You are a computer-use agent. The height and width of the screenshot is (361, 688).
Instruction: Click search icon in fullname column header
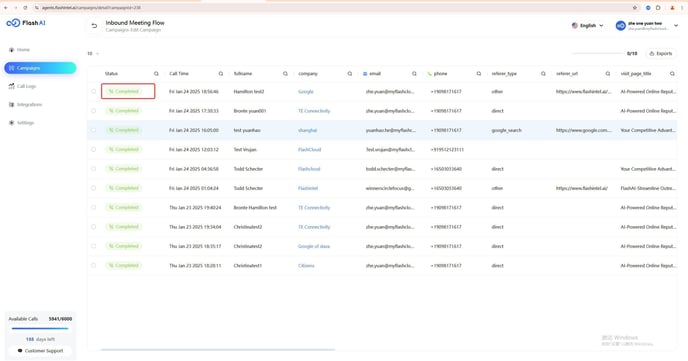coord(285,74)
